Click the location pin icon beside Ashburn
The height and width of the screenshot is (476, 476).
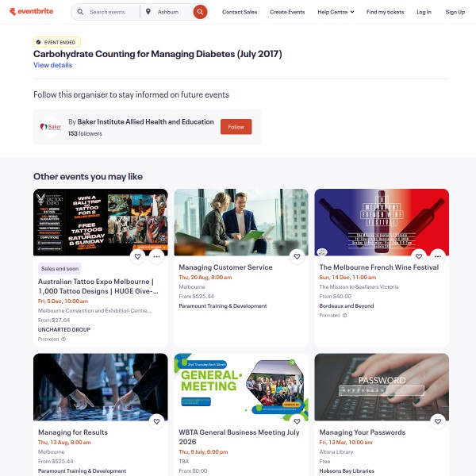pos(148,12)
